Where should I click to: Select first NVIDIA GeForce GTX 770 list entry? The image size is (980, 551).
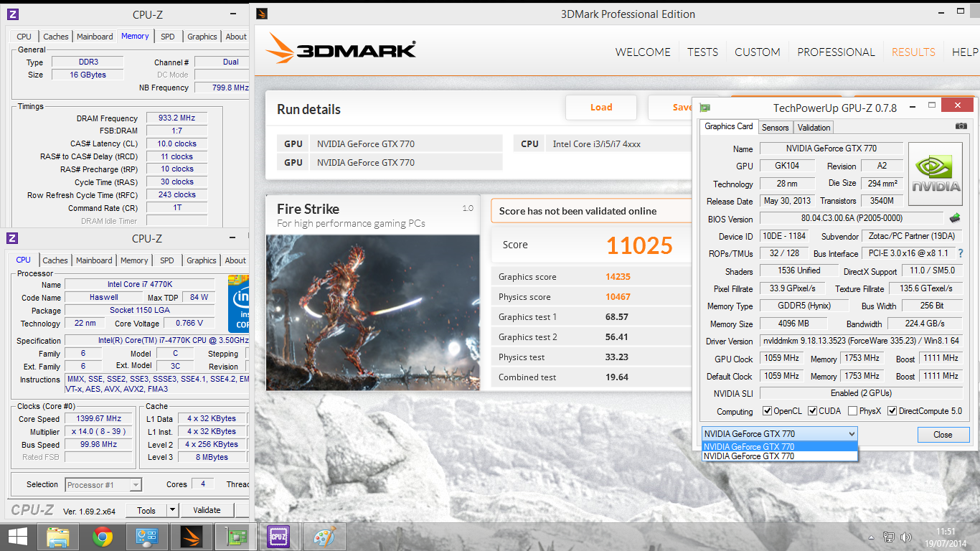coord(780,446)
